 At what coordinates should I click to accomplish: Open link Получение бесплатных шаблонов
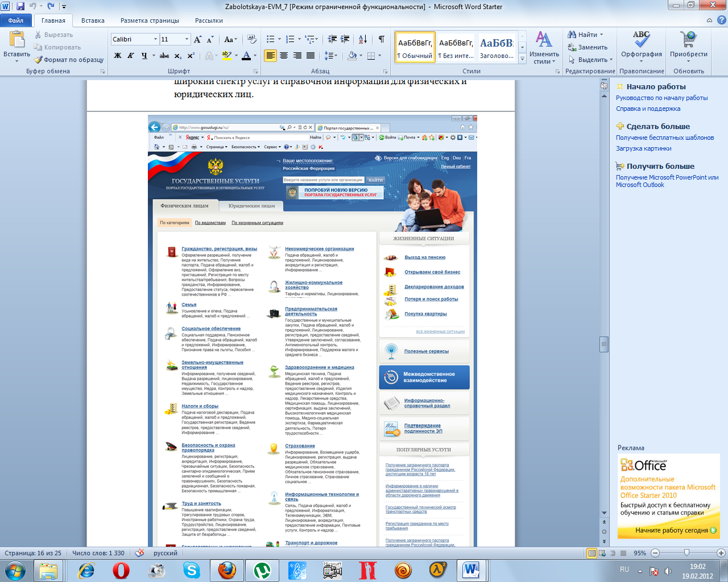665,138
